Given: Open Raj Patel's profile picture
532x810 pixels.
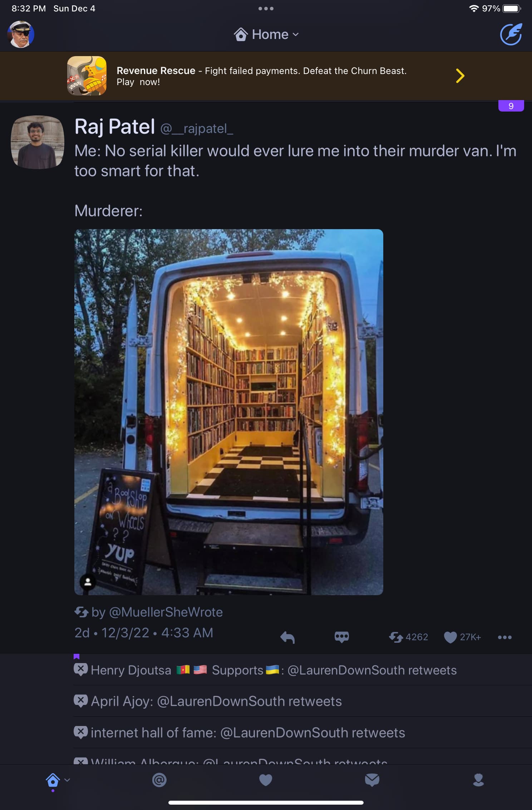Looking at the screenshot, I should click(x=38, y=142).
